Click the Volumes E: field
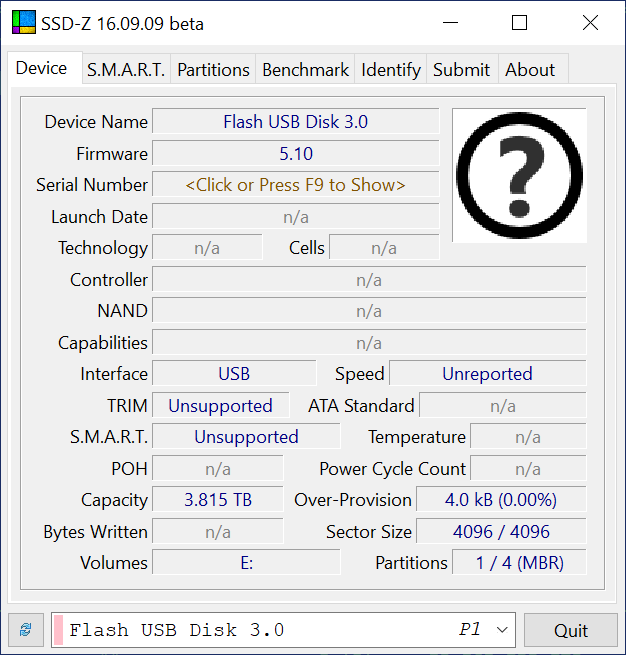 click(x=246, y=563)
